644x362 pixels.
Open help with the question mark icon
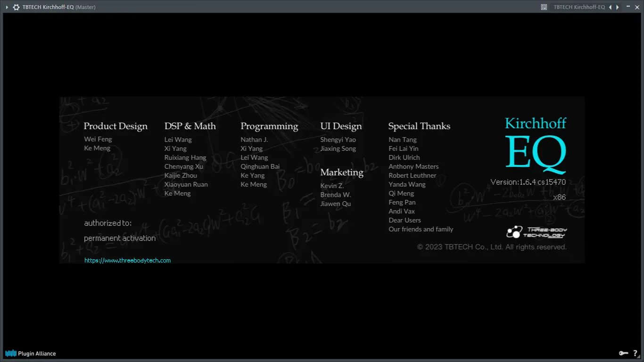[636, 353]
